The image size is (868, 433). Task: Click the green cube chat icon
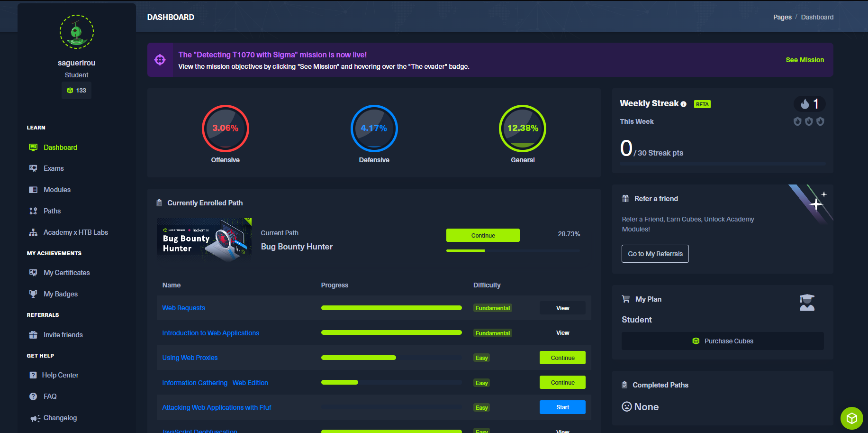(x=851, y=418)
